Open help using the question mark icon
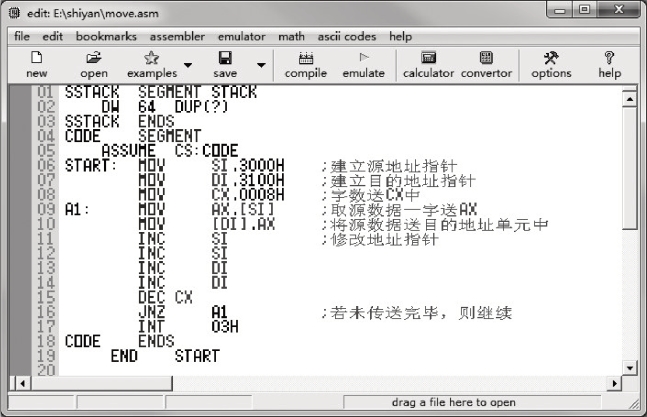The image size is (647, 417). click(x=609, y=57)
